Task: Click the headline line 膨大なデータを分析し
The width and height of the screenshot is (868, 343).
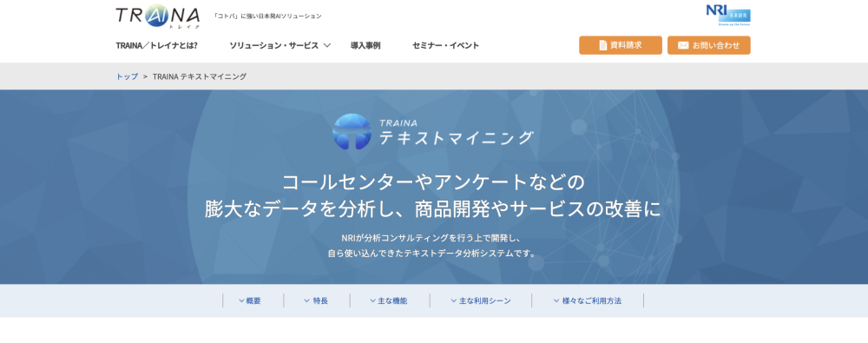Action: click(x=306, y=209)
